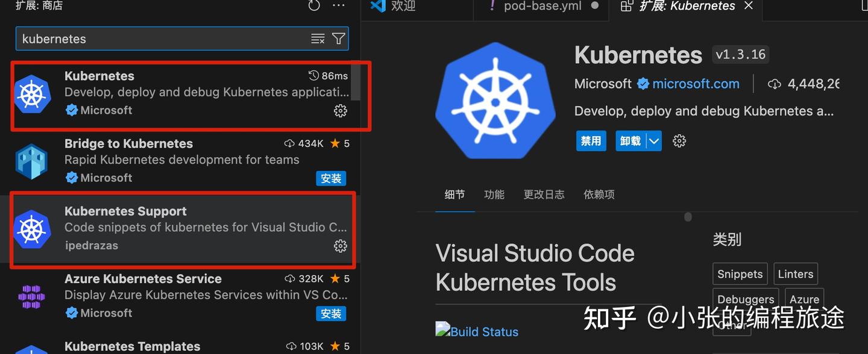
Task: Select the Bridge to Kubernetes icon
Action: (x=31, y=161)
